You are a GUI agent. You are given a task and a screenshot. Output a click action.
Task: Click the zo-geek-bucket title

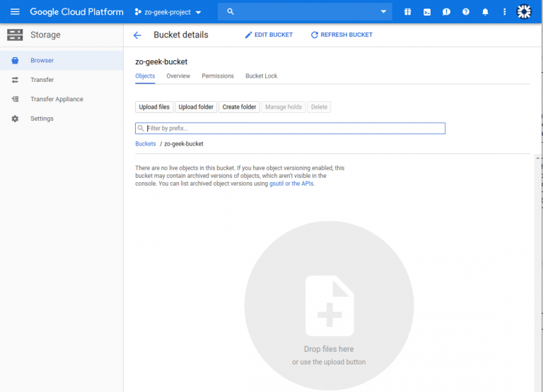click(x=161, y=62)
